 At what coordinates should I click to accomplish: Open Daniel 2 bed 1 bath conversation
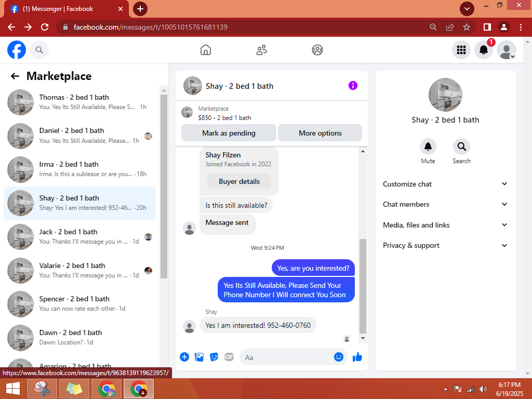[79, 136]
